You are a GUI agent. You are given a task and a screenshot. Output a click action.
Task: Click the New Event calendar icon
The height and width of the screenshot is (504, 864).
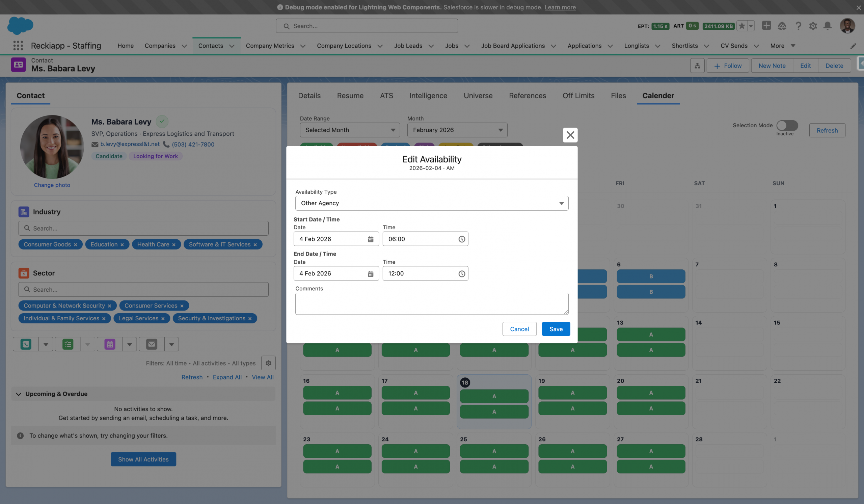[110, 344]
